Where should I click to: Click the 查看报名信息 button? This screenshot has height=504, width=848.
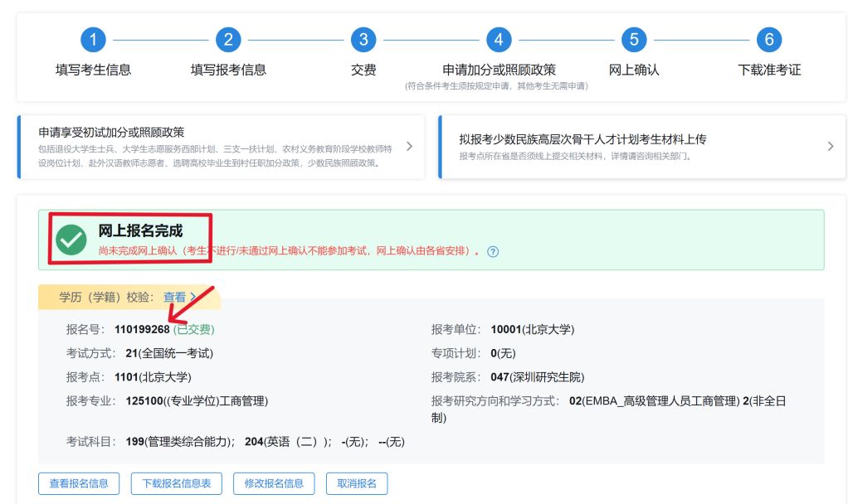click(x=79, y=483)
